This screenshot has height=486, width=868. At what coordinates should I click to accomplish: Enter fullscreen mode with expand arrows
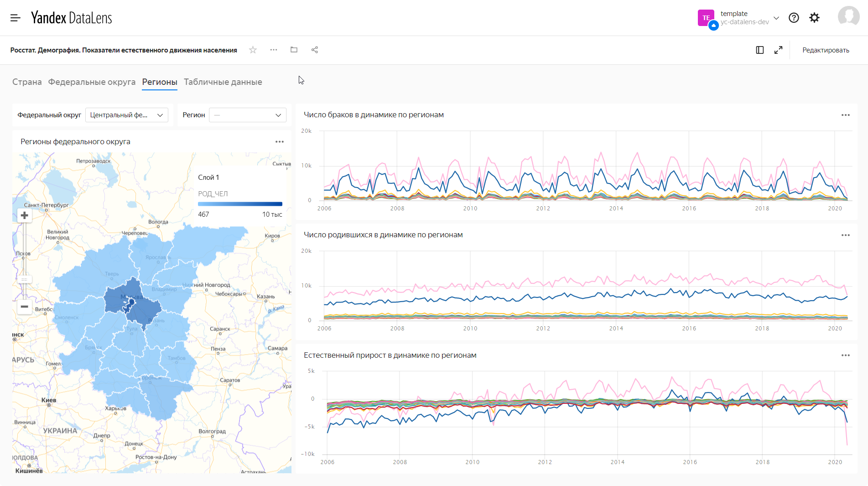click(778, 50)
